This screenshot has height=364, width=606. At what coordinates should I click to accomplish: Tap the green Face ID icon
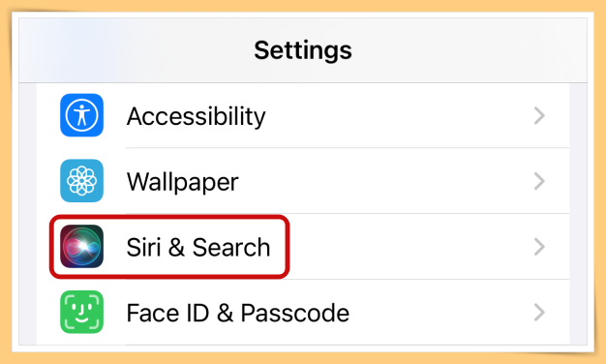[x=81, y=312]
